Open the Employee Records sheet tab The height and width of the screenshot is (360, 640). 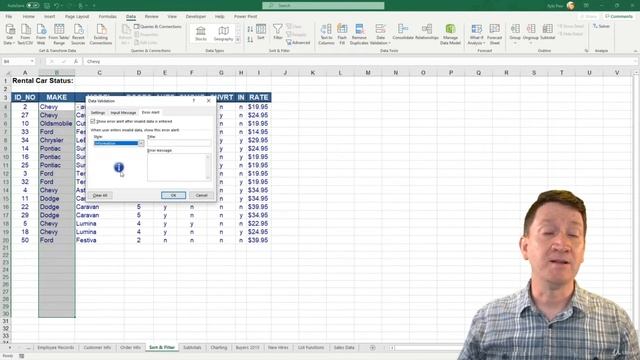tap(56, 348)
